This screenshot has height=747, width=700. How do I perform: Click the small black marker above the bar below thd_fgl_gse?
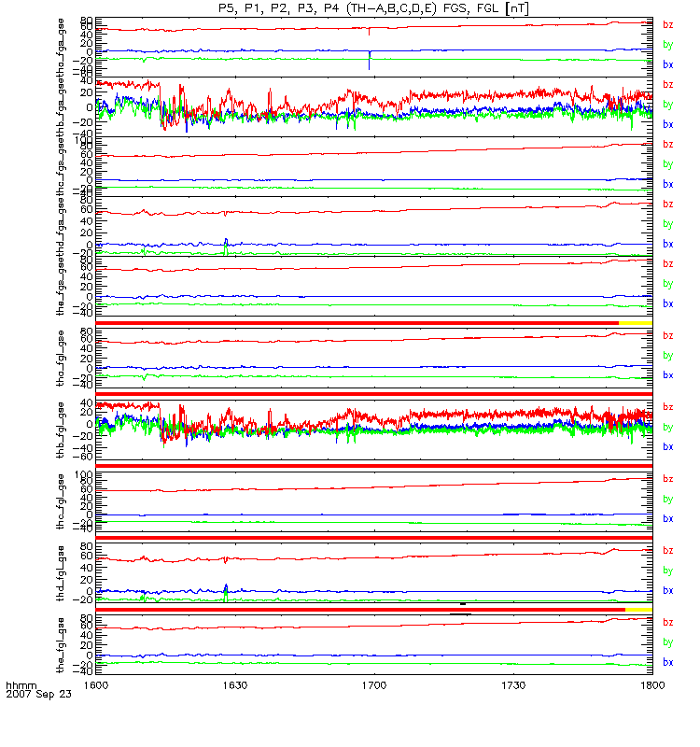point(463,604)
